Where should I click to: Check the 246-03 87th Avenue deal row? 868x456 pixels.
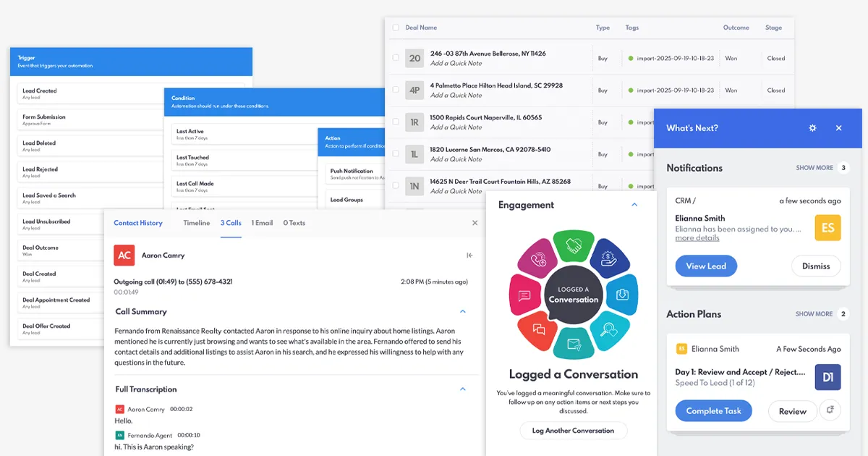click(x=395, y=58)
